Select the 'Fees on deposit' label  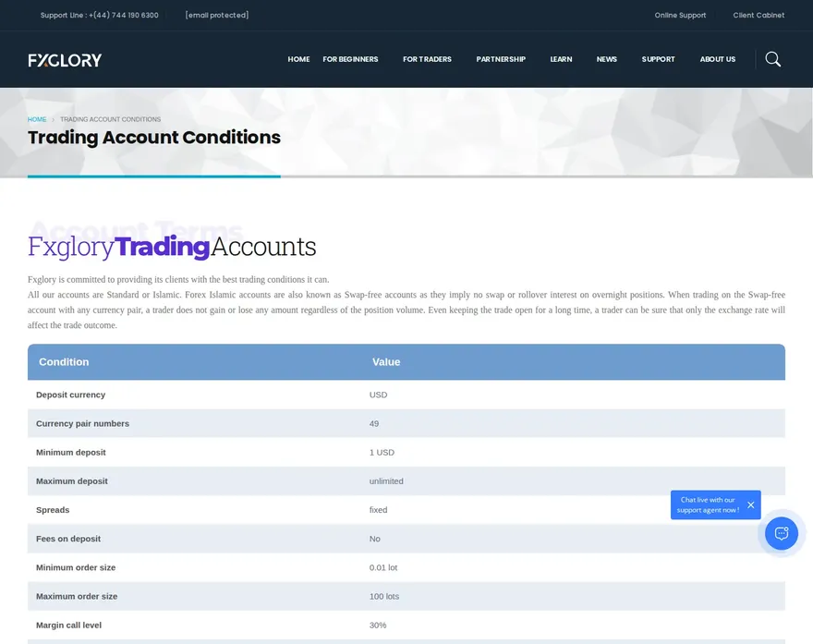[68, 539]
